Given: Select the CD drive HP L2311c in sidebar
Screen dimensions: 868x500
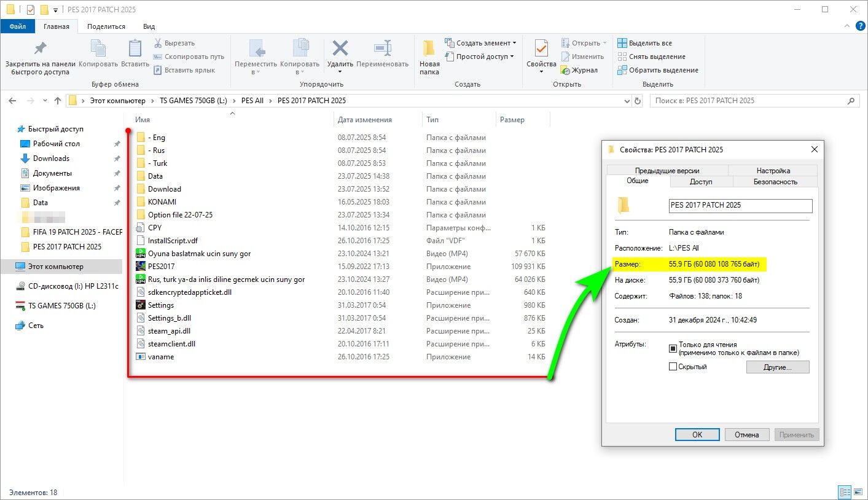Looking at the screenshot, I should point(73,286).
